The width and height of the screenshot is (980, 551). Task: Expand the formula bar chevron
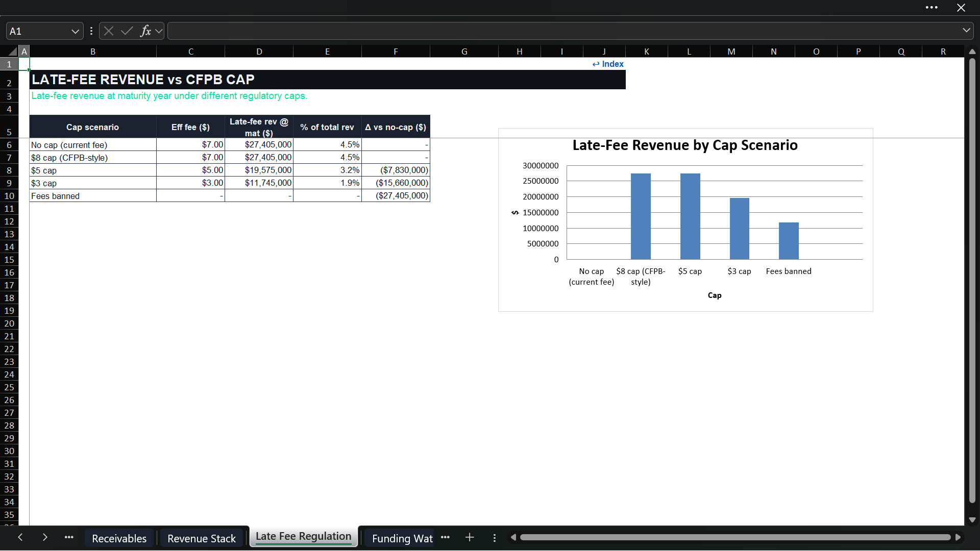pos(966,31)
